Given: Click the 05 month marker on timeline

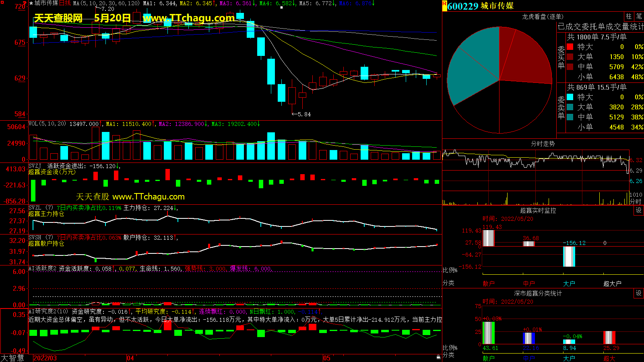Looking at the screenshot, I should [326, 358].
